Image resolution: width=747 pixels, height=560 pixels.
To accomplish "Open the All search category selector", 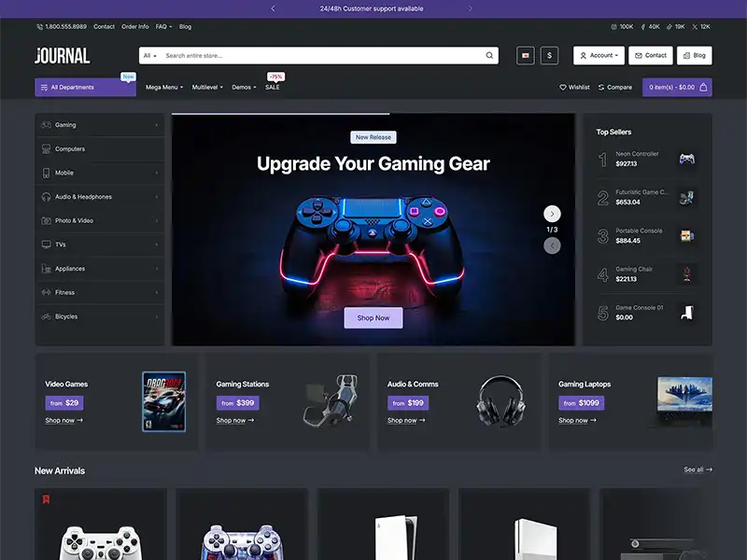I will pos(149,55).
